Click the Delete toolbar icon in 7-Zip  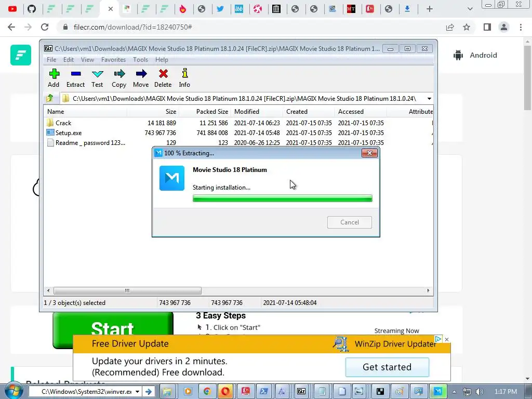point(163,78)
